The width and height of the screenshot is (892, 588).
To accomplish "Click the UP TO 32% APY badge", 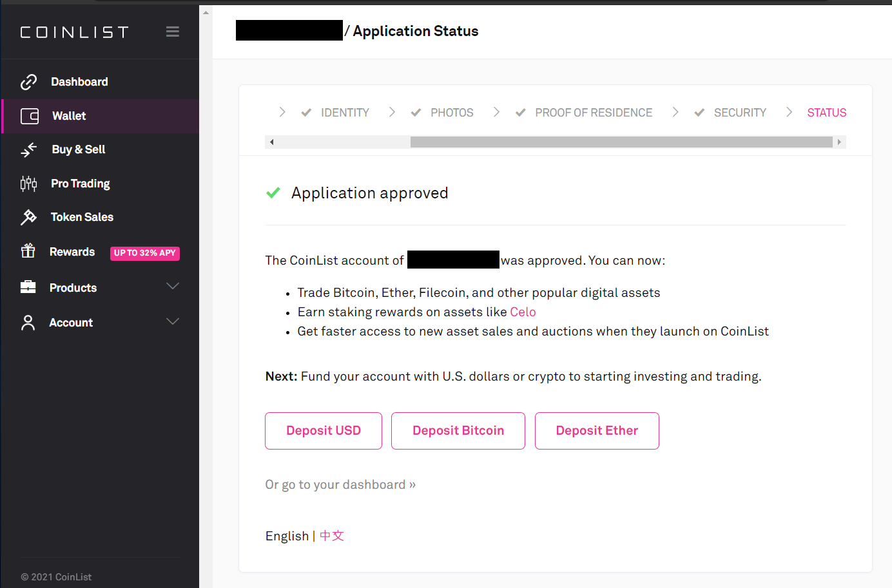I will click(145, 253).
